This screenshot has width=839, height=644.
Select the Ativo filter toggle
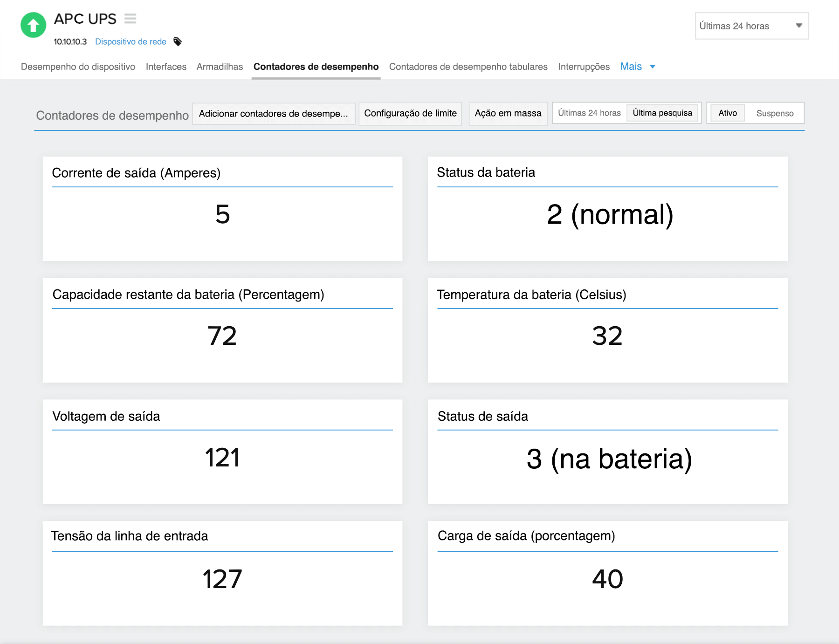pos(728,113)
